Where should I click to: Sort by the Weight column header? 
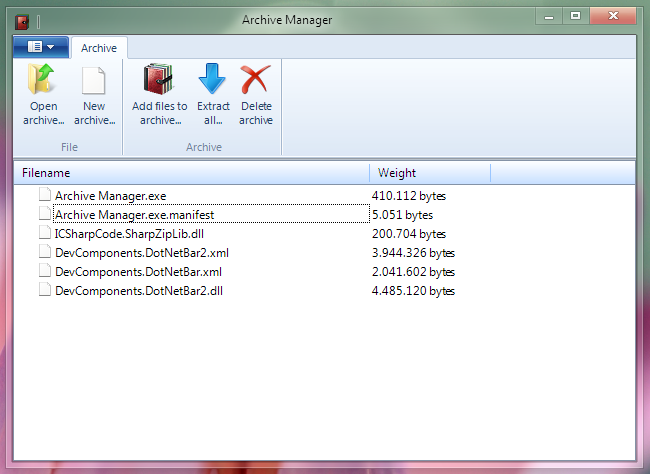[430, 173]
